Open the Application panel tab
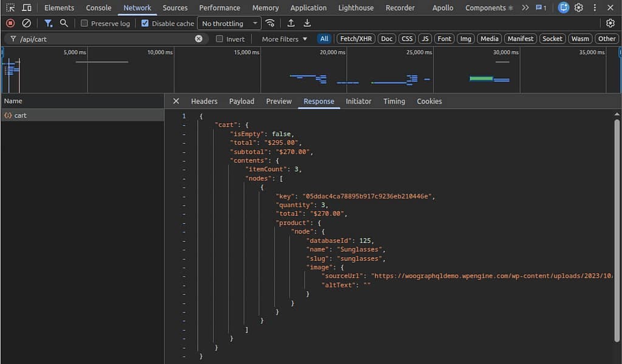This screenshot has width=622, height=364. click(x=308, y=7)
